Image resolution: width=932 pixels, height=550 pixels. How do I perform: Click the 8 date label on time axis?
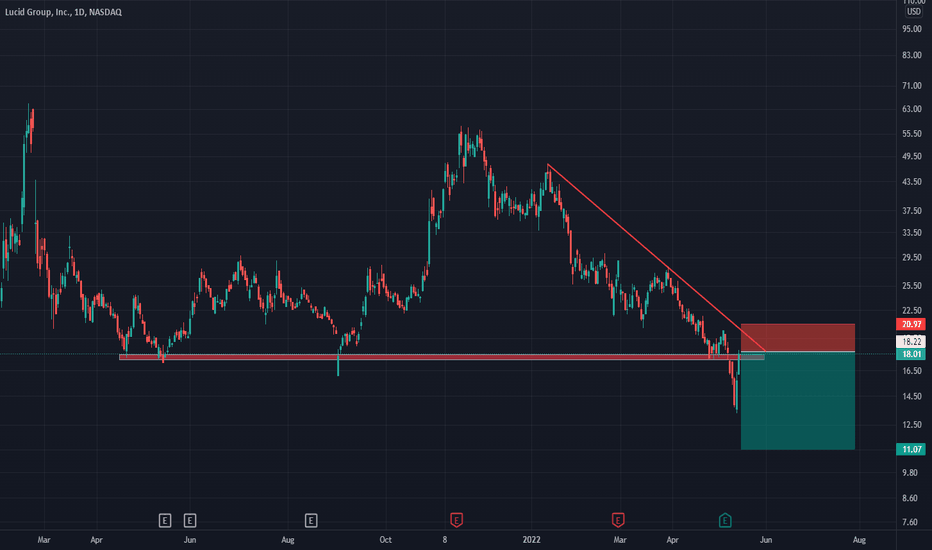444,540
